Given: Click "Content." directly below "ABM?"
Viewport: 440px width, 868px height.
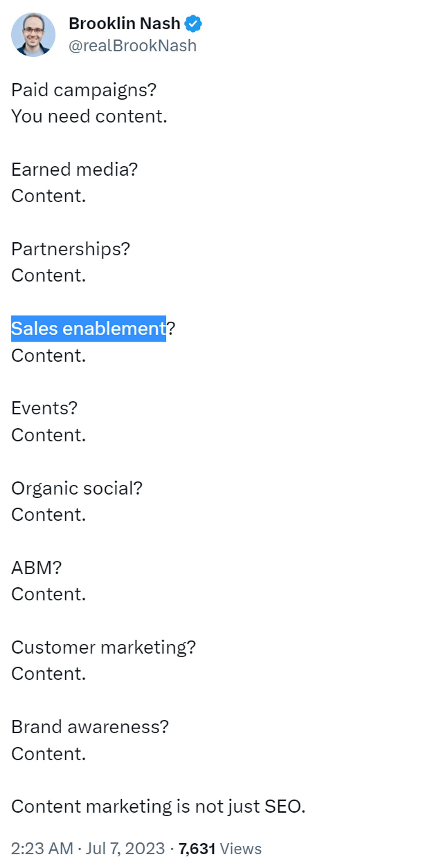Looking at the screenshot, I should tap(49, 594).
